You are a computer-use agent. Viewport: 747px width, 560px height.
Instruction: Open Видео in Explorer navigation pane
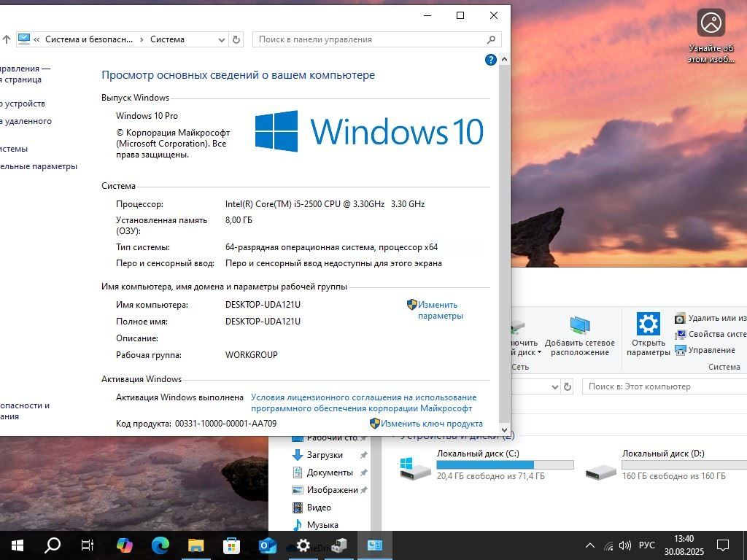pos(319,507)
